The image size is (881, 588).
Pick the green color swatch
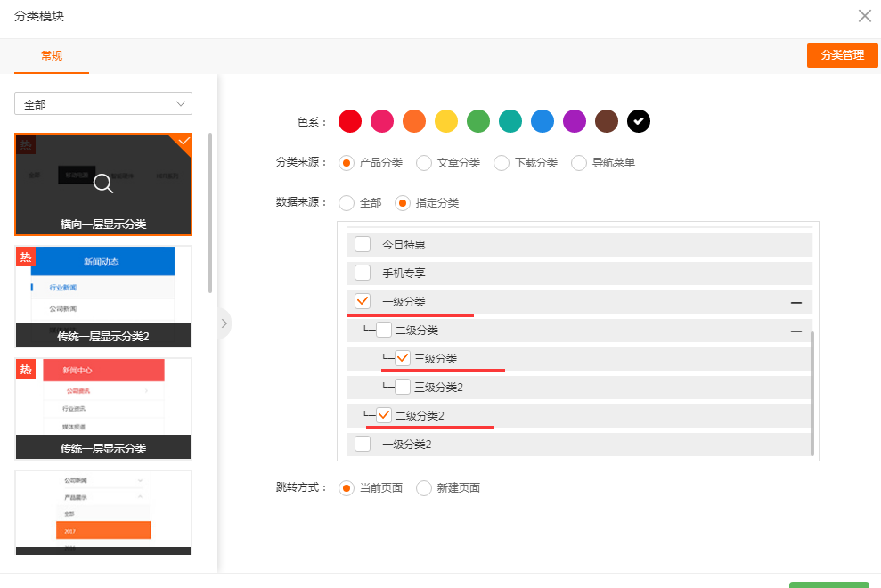click(x=478, y=121)
